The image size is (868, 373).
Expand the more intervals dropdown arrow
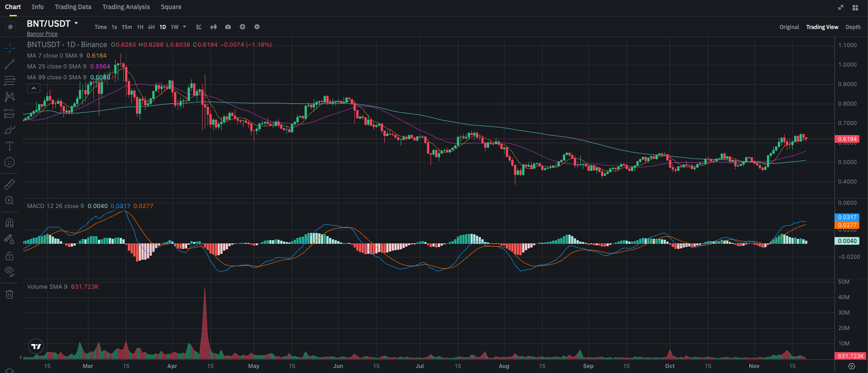click(x=184, y=27)
